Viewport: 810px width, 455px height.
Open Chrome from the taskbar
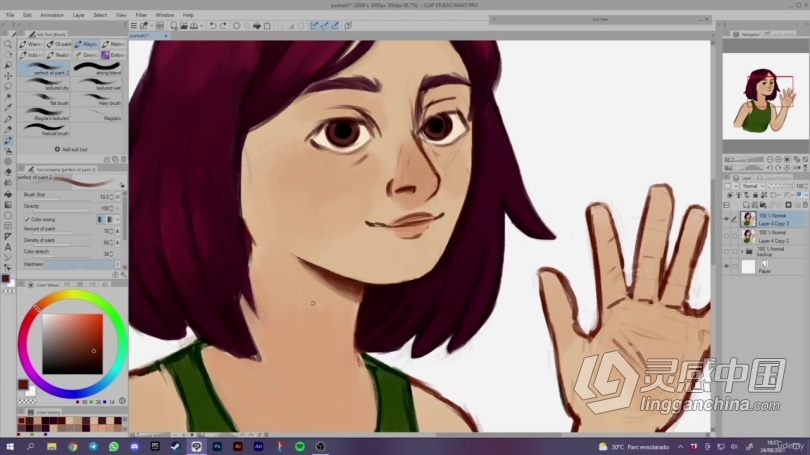72,447
